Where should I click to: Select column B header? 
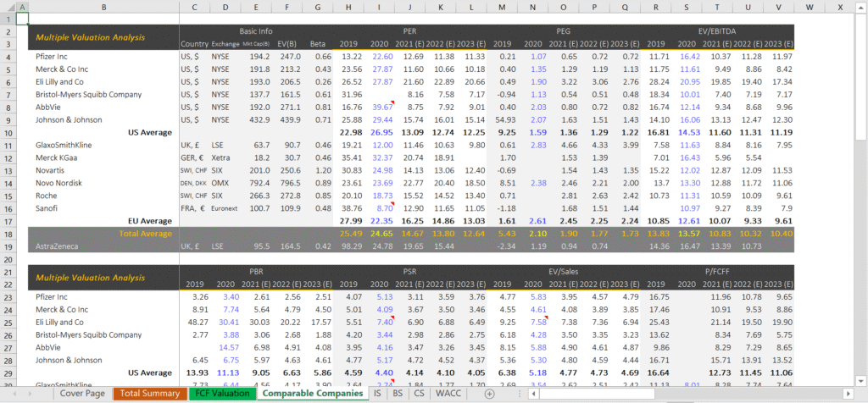coord(103,7)
